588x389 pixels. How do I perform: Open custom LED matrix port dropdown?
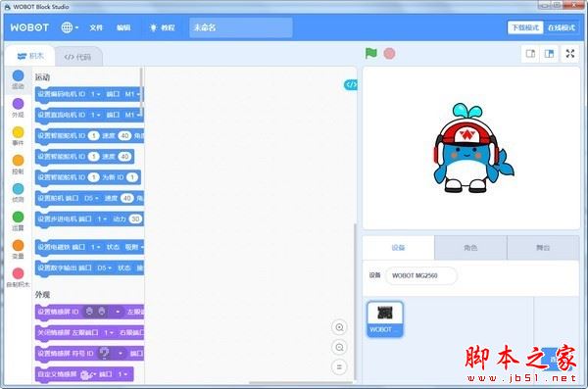point(123,374)
